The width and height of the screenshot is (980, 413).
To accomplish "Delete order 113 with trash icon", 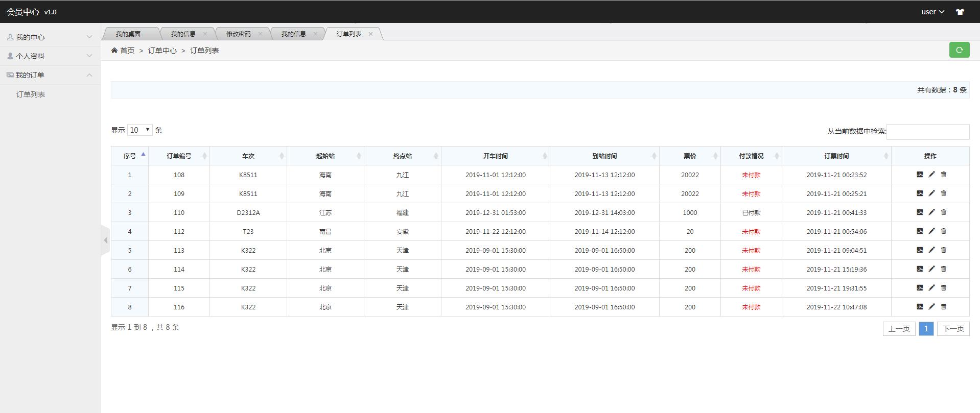I will 944,250.
